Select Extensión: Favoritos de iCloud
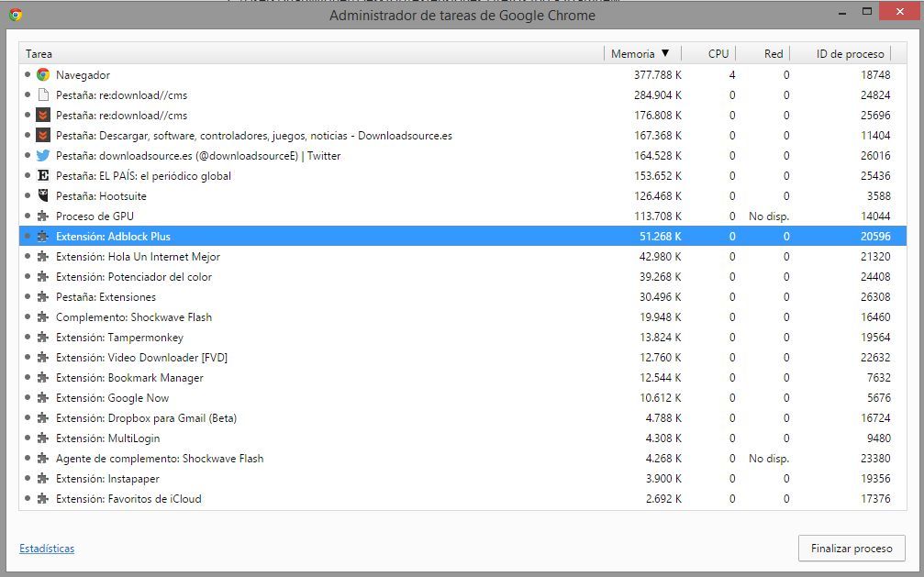Image resolution: width=924 pixels, height=577 pixels. coord(462,499)
